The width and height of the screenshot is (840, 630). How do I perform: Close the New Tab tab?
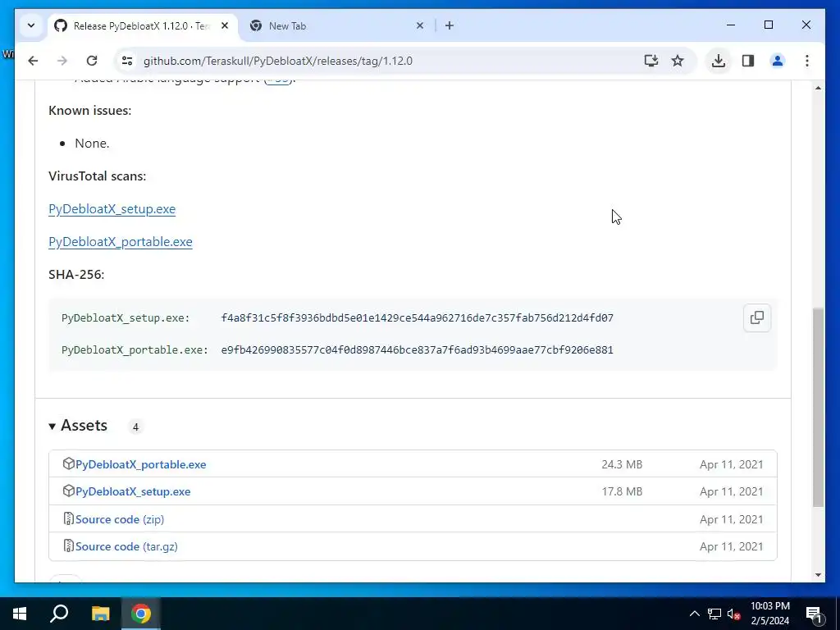(x=420, y=25)
